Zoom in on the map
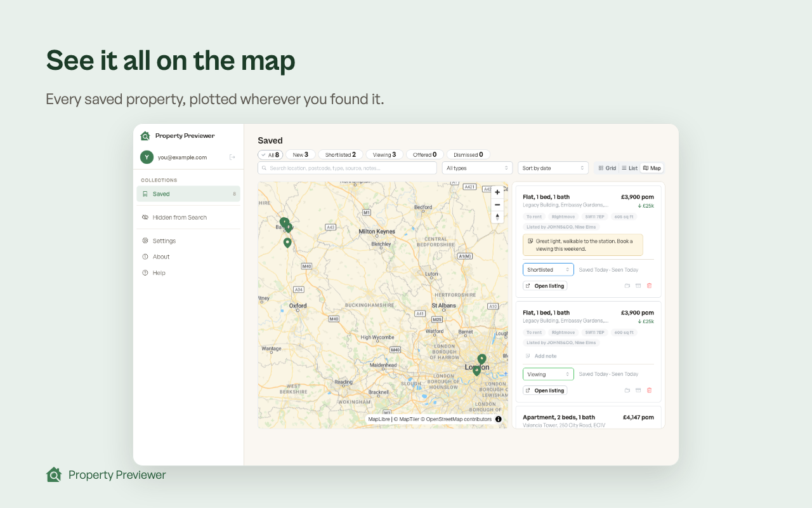The image size is (812, 508). tap(497, 192)
